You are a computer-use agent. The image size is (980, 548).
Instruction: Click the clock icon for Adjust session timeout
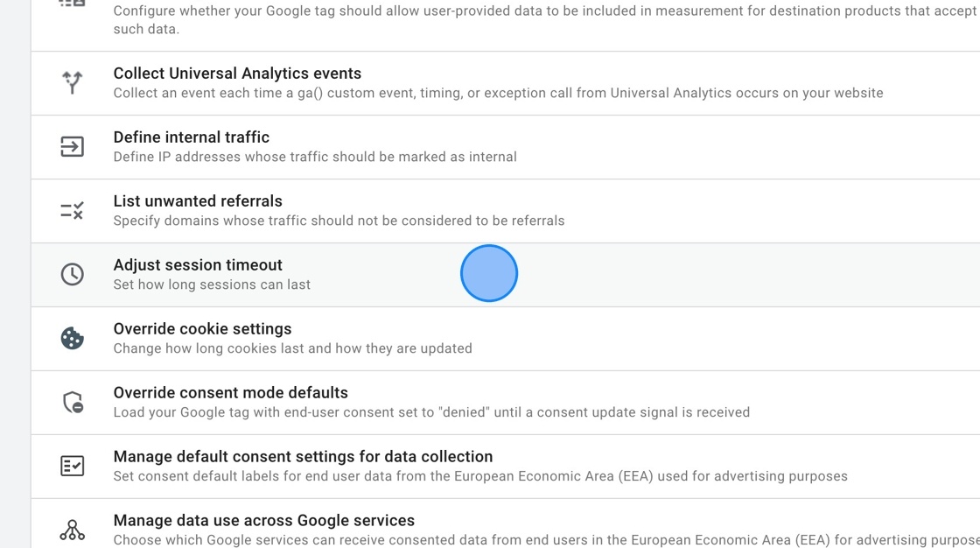(x=70, y=273)
